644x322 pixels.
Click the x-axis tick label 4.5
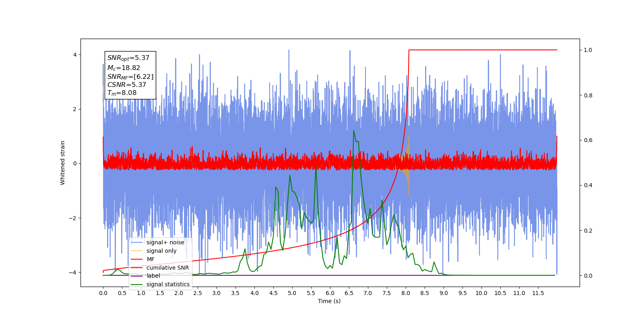click(273, 293)
